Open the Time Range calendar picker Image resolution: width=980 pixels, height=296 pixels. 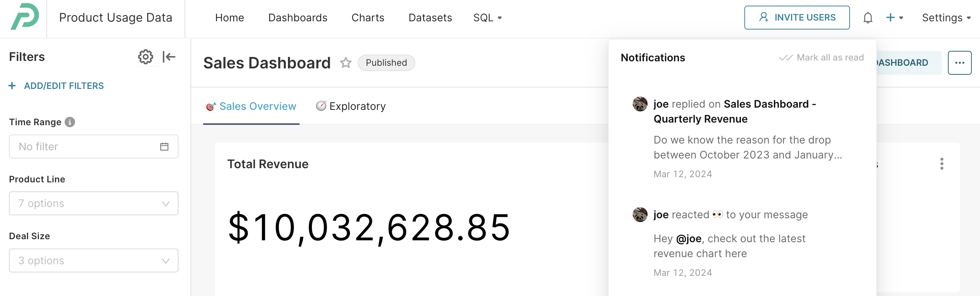(164, 147)
